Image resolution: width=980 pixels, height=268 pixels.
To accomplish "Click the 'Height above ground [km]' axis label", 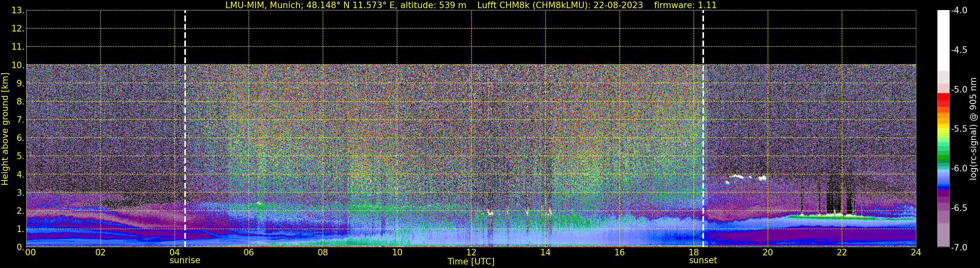I will pyautogui.click(x=5, y=129).
